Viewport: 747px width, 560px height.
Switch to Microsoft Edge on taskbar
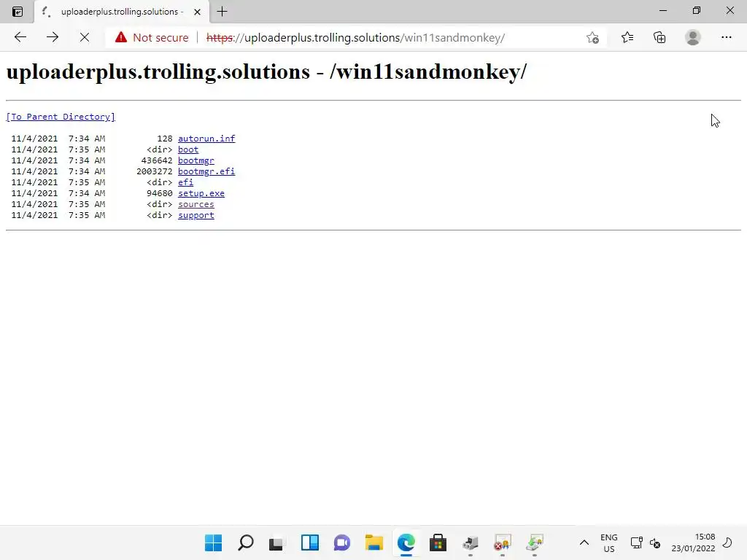[406, 542]
